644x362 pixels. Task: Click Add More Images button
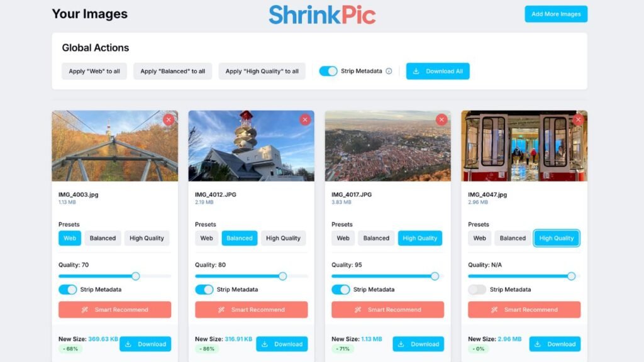[556, 14]
